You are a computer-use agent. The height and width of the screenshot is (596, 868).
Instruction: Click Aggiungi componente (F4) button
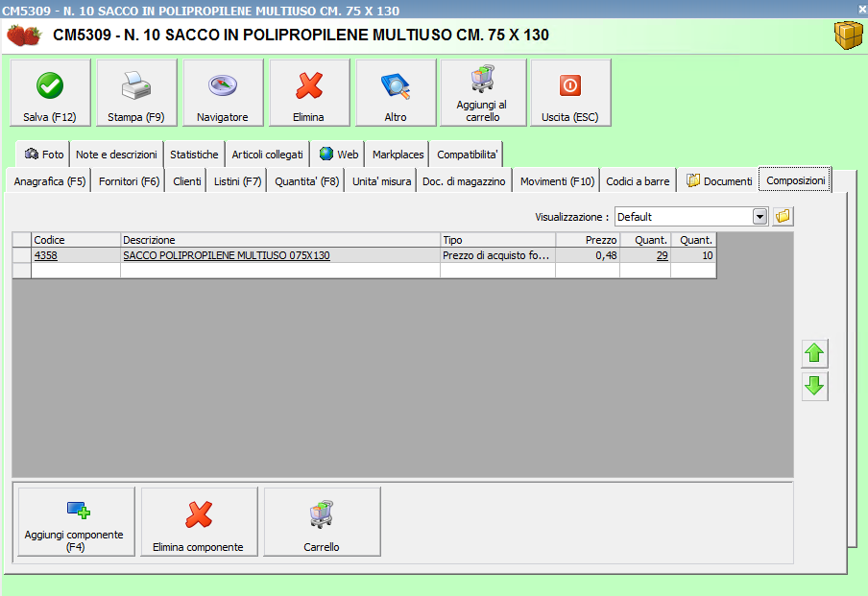click(x=77, y=522)
